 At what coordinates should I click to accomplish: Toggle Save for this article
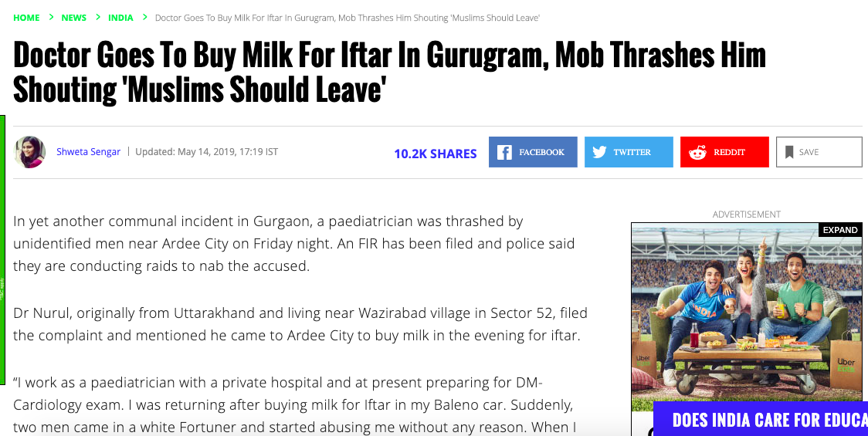click(819, 152)
